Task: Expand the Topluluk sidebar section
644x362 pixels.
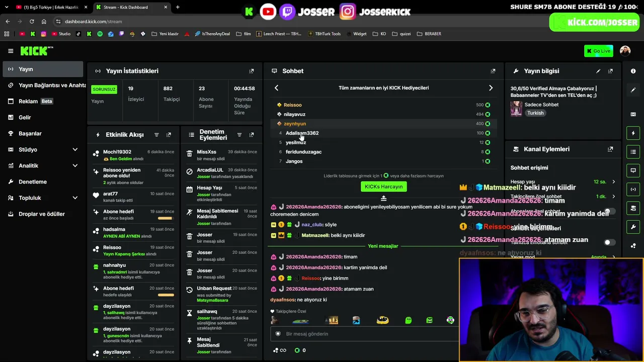Action: tap(75, 198)
